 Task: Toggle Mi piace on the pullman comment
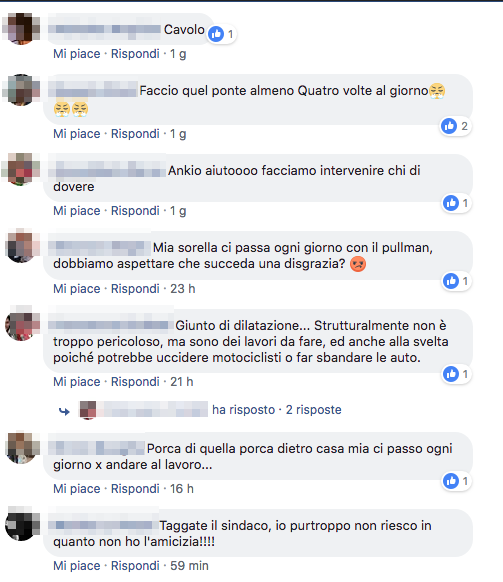(76, 289)
